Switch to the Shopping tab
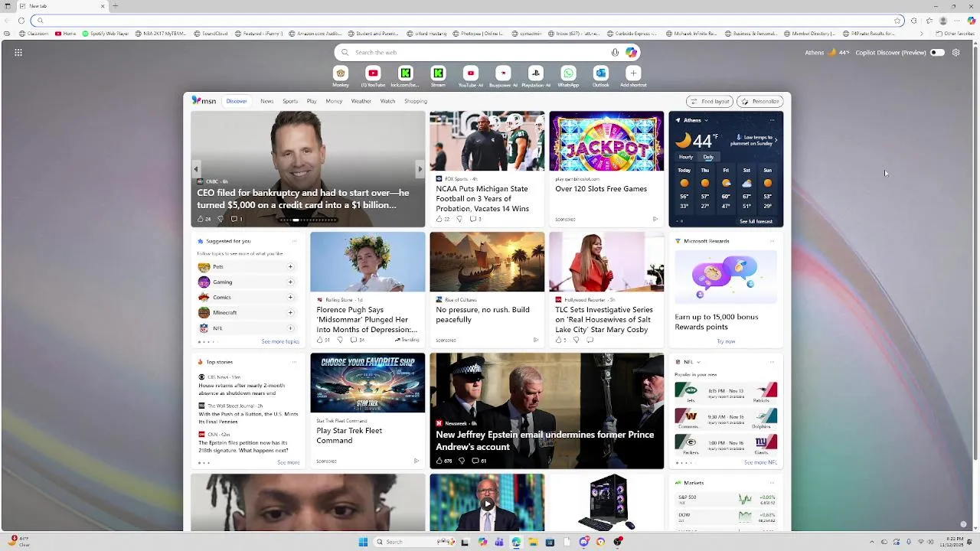This screenshot has width=980, height=551. click(x=416, y=101)
